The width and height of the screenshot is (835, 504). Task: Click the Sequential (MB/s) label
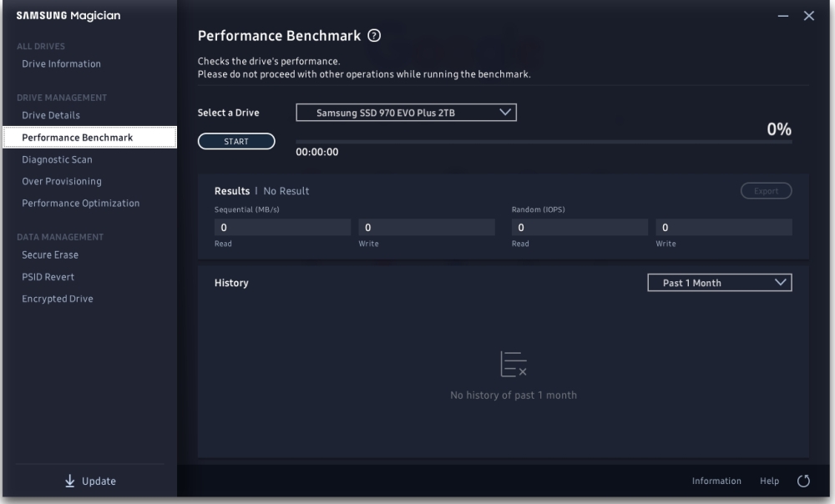coord(246,209)
